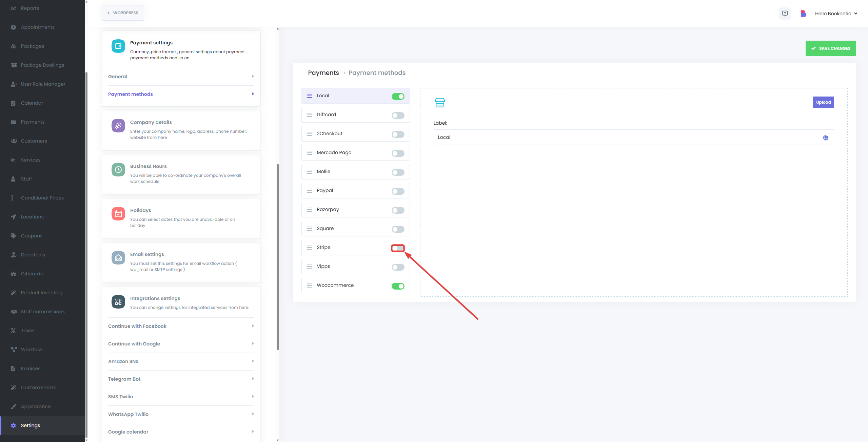This screenshot has width=868, height=442.
Task: Enable the Vipps payment toggle
Action: [x=398, y=267]
